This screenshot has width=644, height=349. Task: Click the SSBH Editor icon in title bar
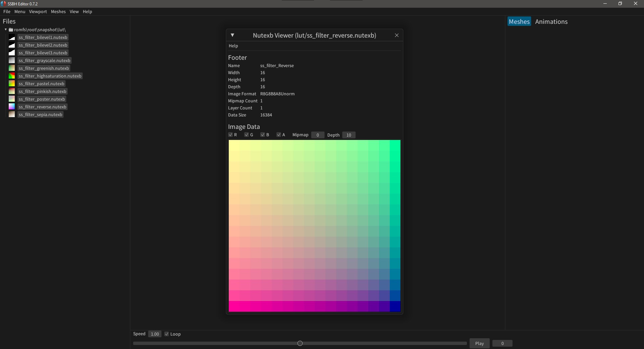4,4
